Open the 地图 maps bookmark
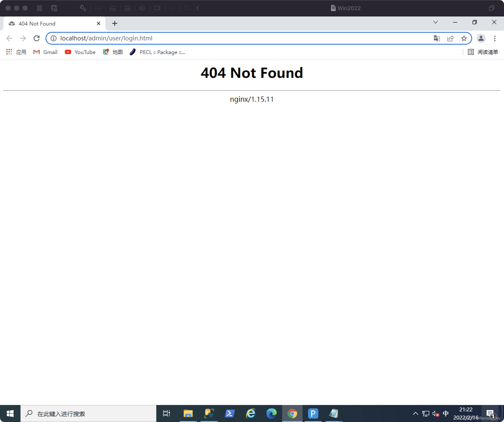This screenshot has height=422, width=504. 113,52
